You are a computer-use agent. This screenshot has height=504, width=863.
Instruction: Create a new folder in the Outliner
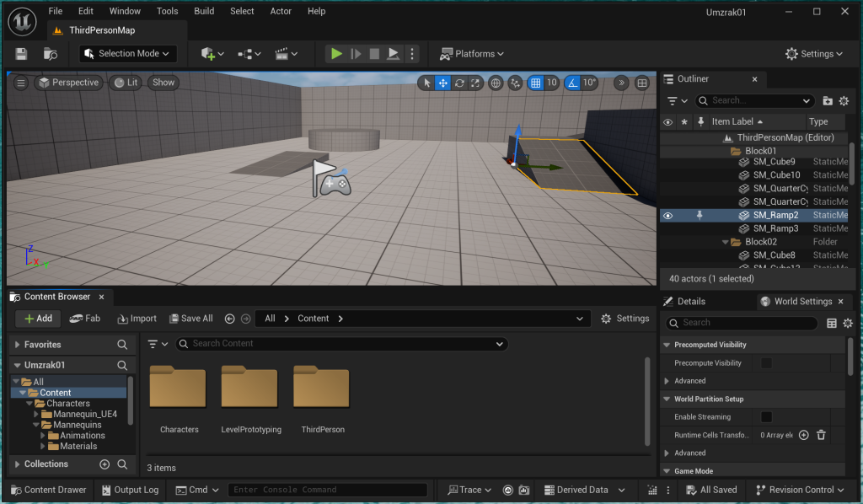(x=828, y=100)
